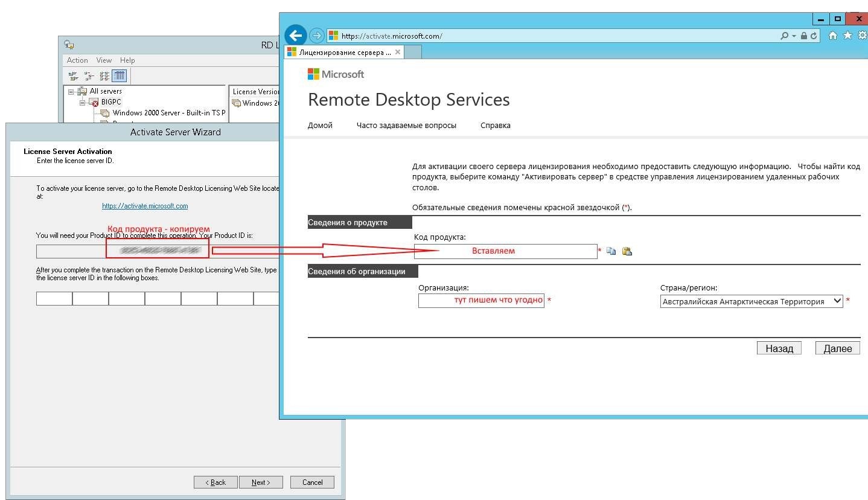Click the security lock icon in address bar

tap(803, 36)
